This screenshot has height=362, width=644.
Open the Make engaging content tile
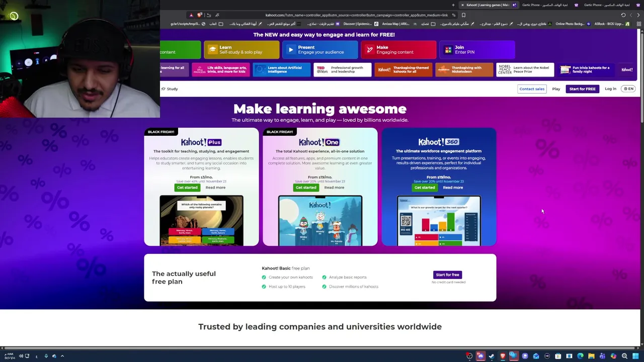pyautogui.click(x=398, y=49)
